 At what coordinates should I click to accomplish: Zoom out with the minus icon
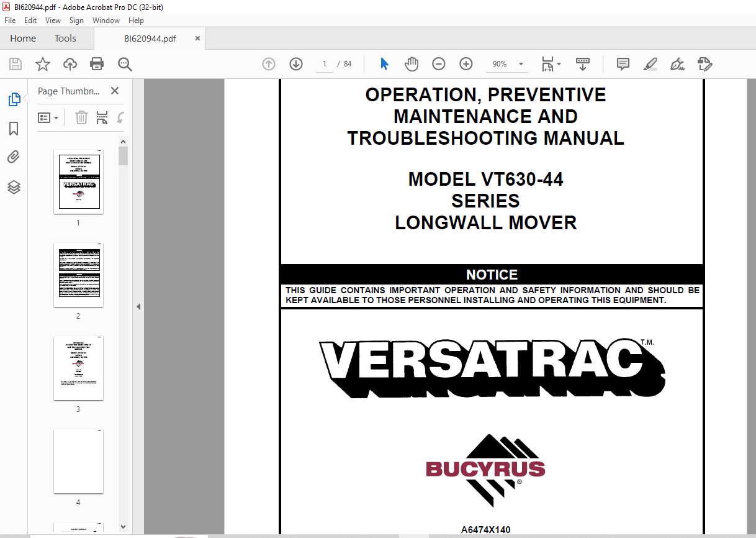pos(439,64)
